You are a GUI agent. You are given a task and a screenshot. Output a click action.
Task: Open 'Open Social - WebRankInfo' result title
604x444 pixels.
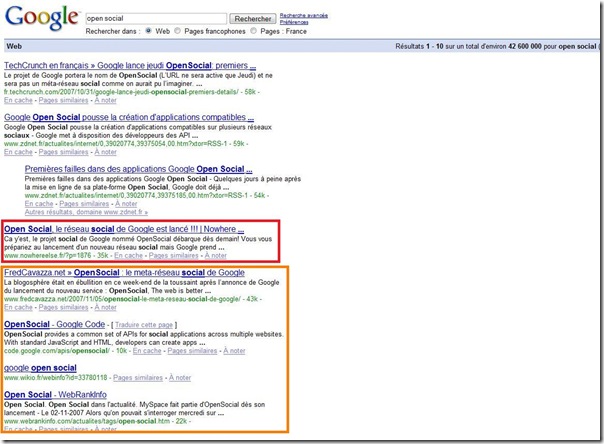click(x=55, y=395)
